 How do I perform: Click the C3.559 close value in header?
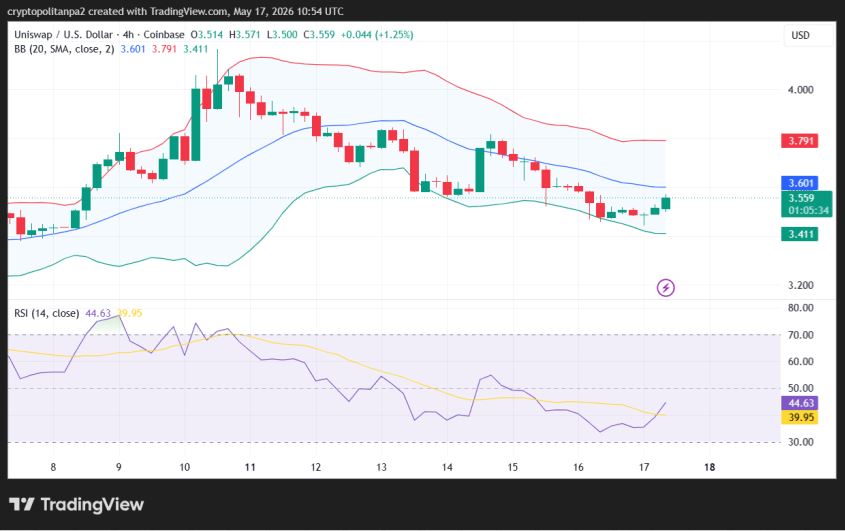[319, 35]
